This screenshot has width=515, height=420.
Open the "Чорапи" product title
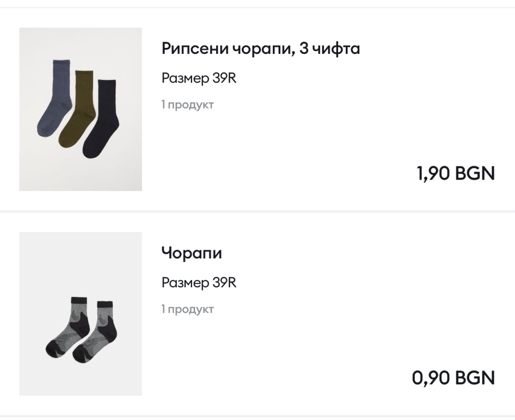(192, 253)
